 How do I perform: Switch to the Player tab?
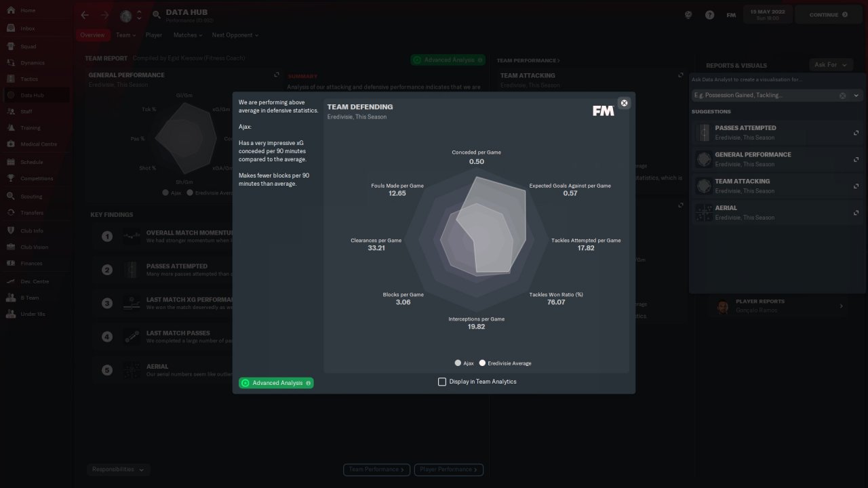154,35
